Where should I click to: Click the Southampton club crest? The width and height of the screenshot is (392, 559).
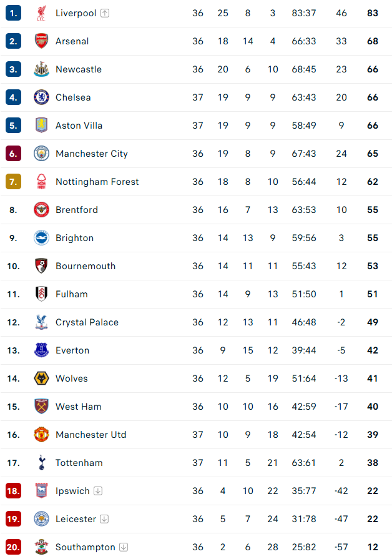point(41,547)
